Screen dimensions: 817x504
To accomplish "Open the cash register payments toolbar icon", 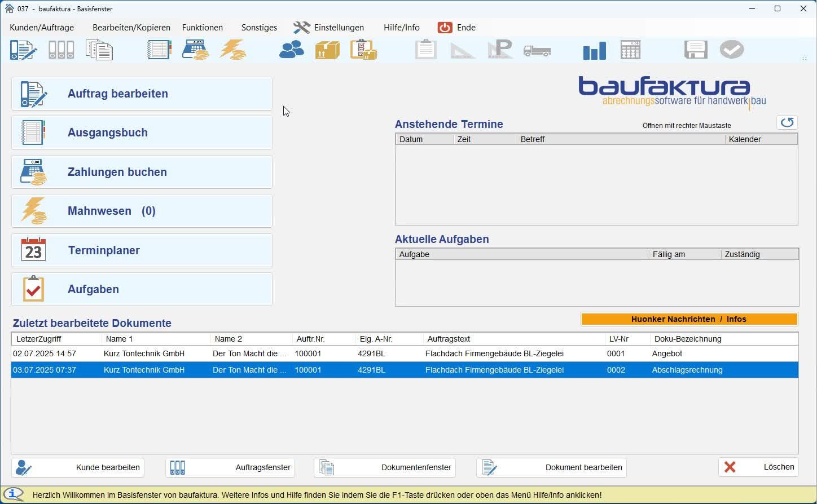I will click(x=195, y=50).
